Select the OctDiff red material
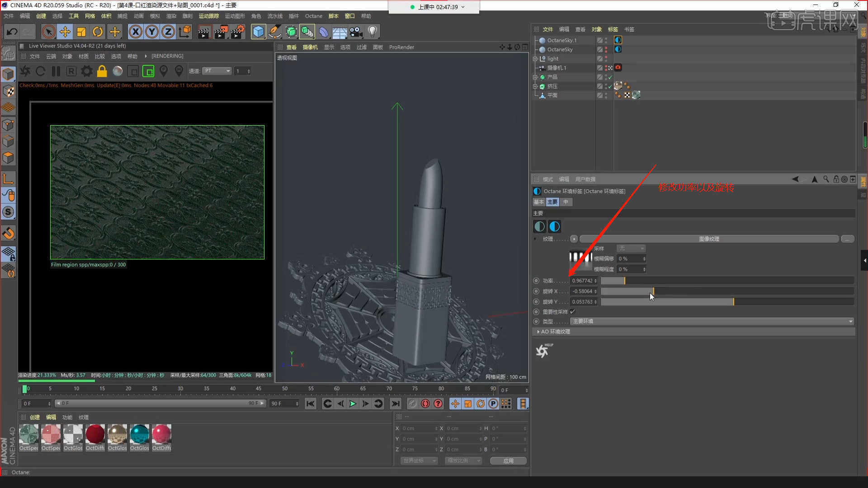Image resolution: width=868 pixels, height=488 pixels. pyautogui.click(x=95, y=437)
